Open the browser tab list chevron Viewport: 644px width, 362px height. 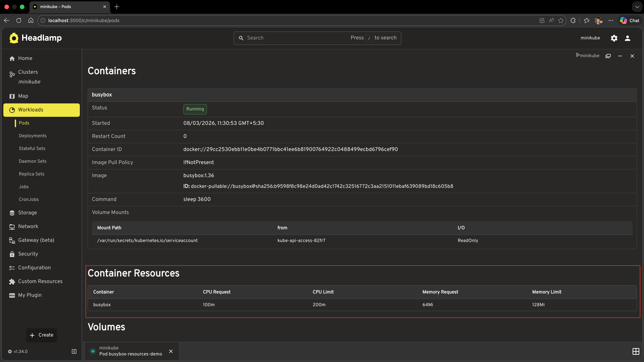[637, 7]
